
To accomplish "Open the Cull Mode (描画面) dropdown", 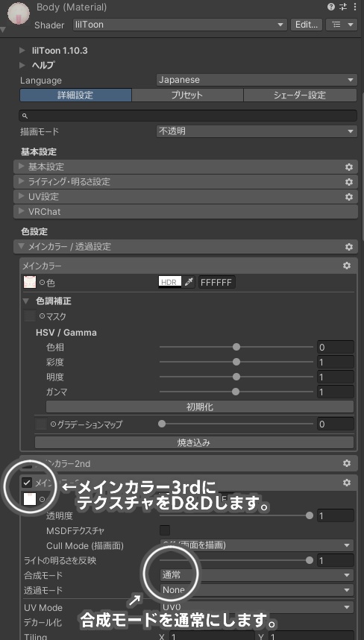I will click(x=257, y=545).
